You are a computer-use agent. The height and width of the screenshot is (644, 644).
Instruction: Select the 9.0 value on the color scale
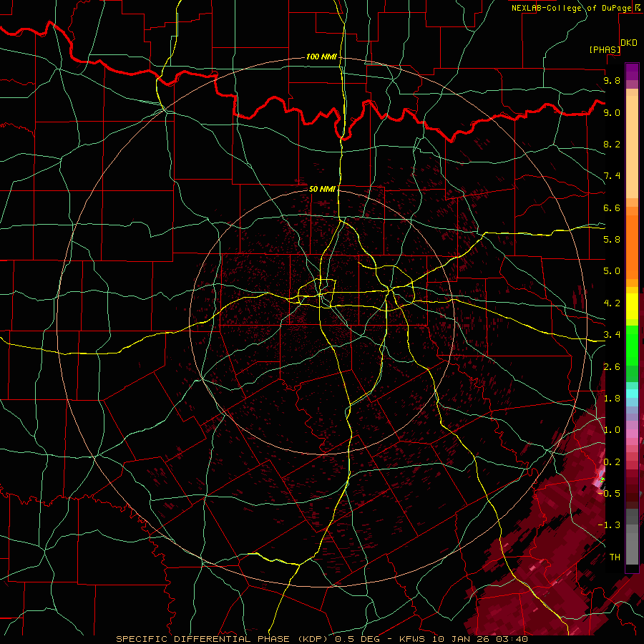pyautogui.click(x=612, y=112)
